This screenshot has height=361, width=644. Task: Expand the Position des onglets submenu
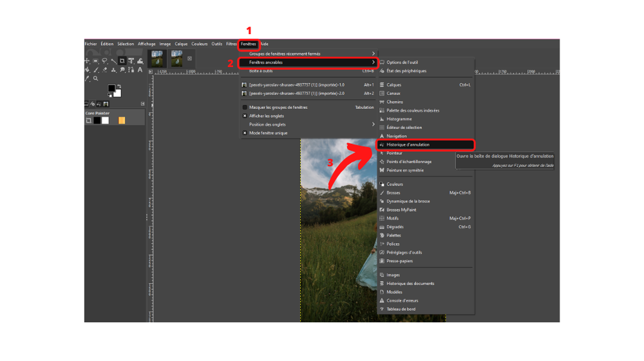(x=308, y=124)
